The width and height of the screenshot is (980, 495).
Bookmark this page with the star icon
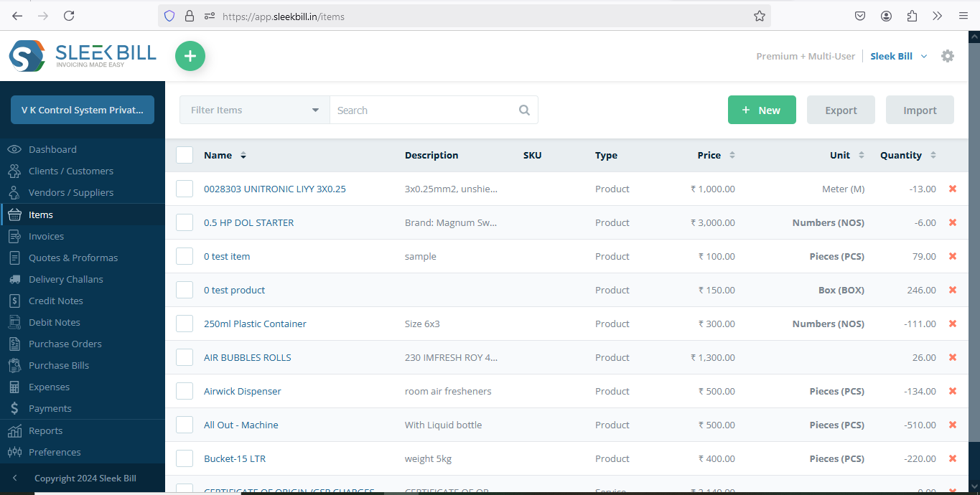tap(759, 16)
